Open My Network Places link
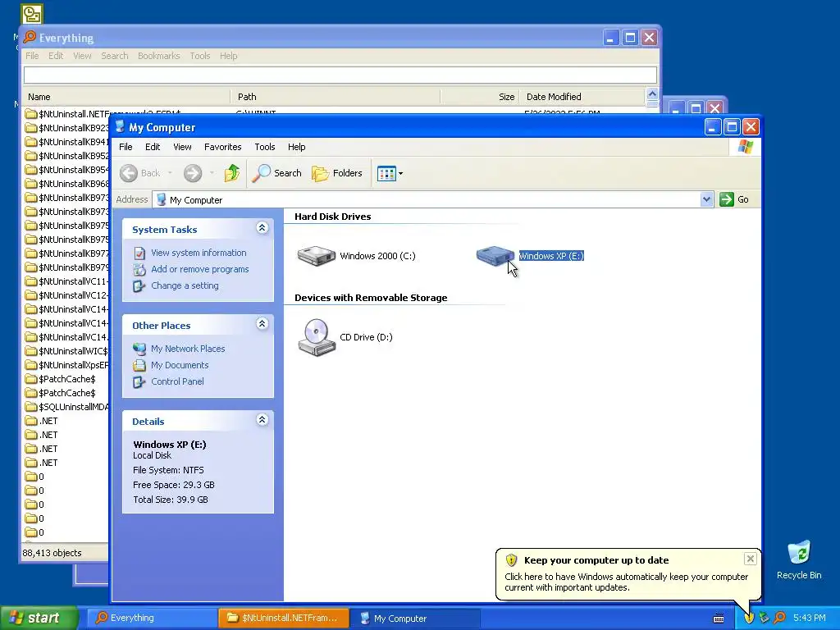 (x=188, y=349)
